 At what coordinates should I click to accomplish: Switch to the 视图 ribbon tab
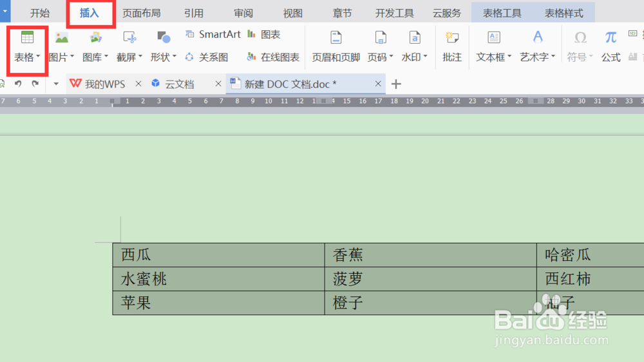293,13
